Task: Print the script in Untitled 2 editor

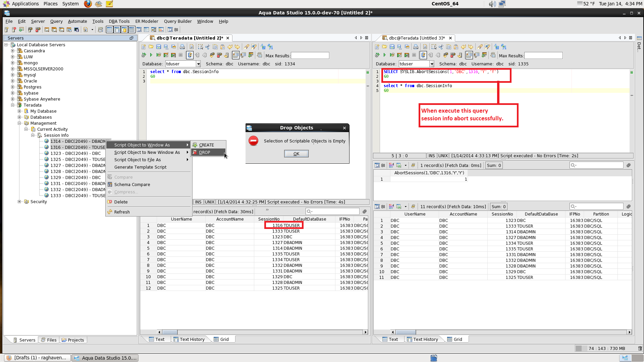Action: [x=182, y=47]
